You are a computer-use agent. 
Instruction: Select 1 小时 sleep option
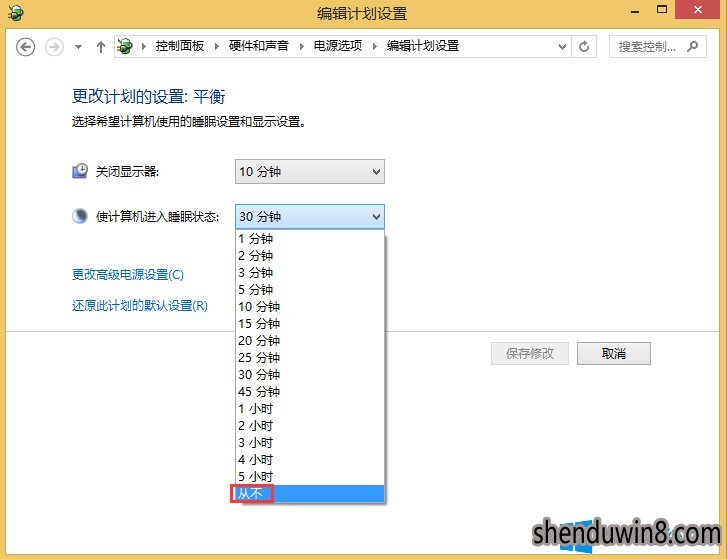pos(310,408)
